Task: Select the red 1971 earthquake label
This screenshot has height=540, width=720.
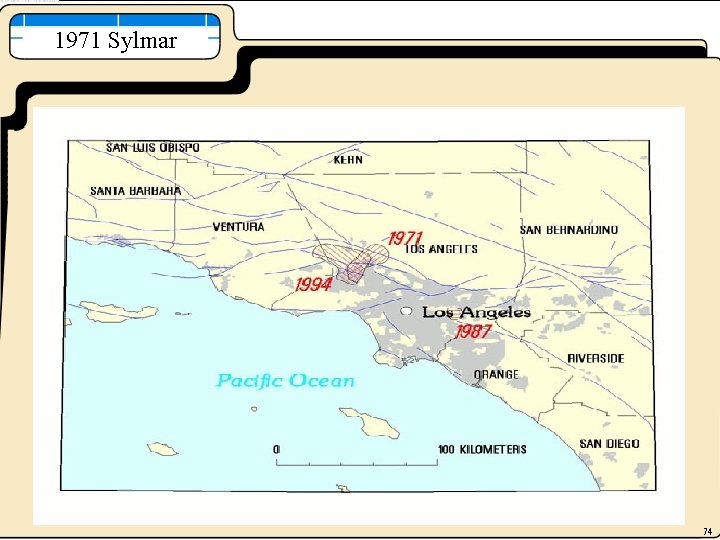Action: (405, 238)
